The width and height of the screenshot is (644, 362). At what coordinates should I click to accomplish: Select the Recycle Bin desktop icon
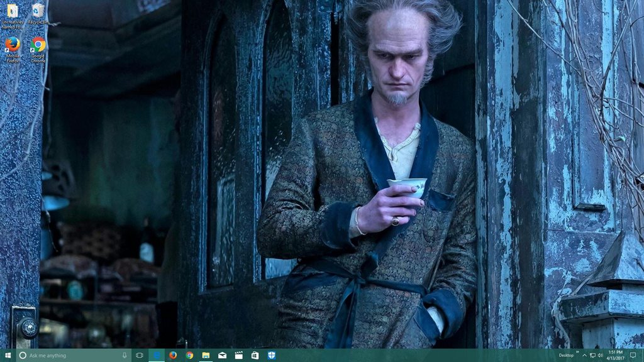coord(38,15)
